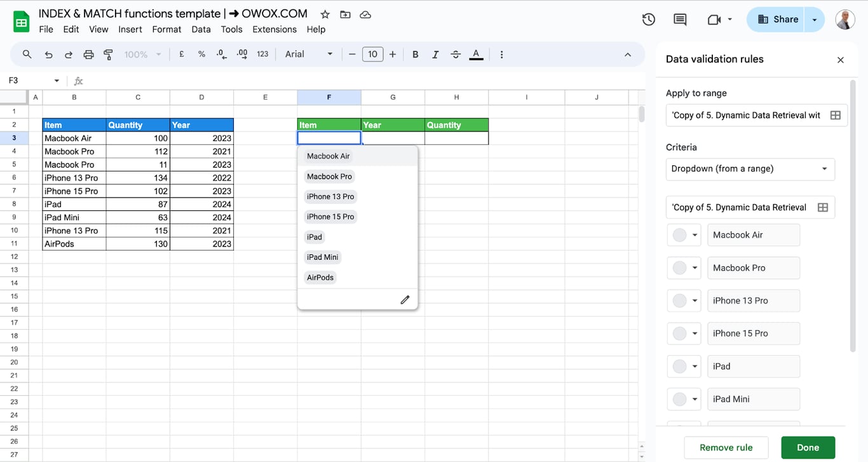This screenshot has width=868, height=462.
Task: Select data range grid icon for criteria source
Action: coord(823,207)
